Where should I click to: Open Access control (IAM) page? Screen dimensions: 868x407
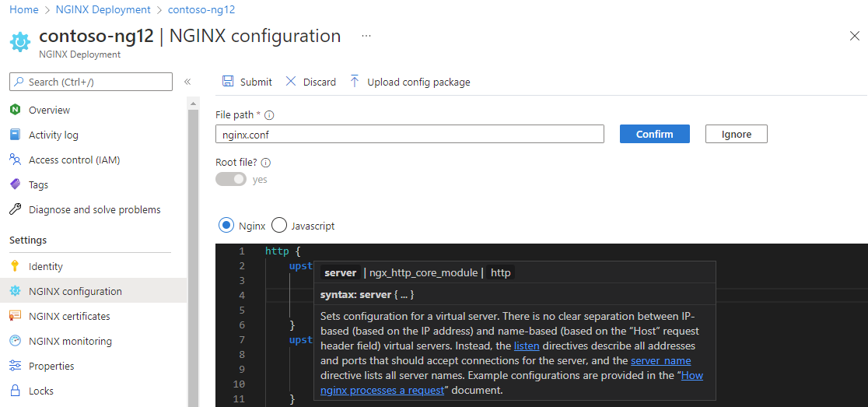click(74, 160)
